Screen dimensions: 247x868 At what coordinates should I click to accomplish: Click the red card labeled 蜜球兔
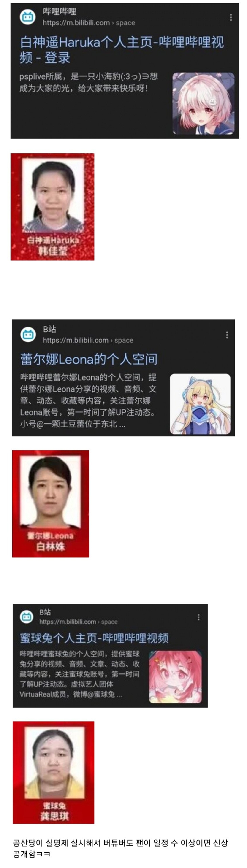[54, 772]
